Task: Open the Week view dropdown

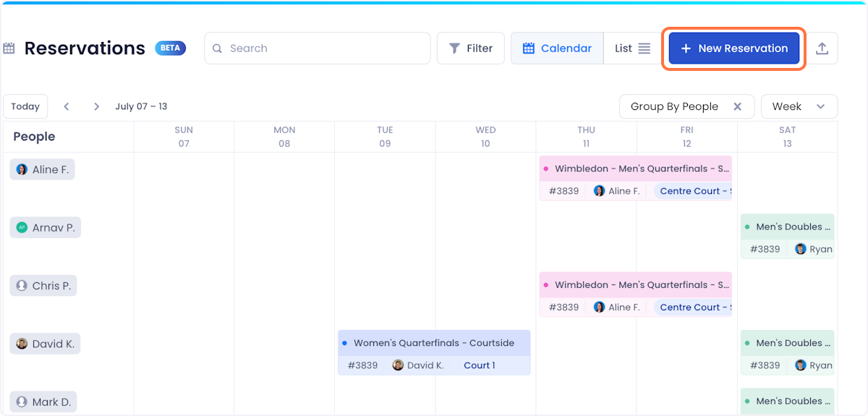Action: 799,106
